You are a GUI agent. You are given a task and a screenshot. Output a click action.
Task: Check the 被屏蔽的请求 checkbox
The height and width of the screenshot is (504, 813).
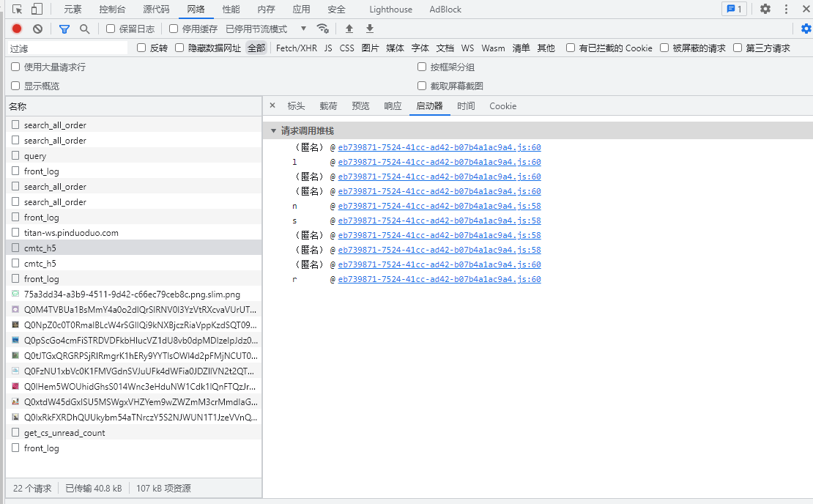coord(664,48)
